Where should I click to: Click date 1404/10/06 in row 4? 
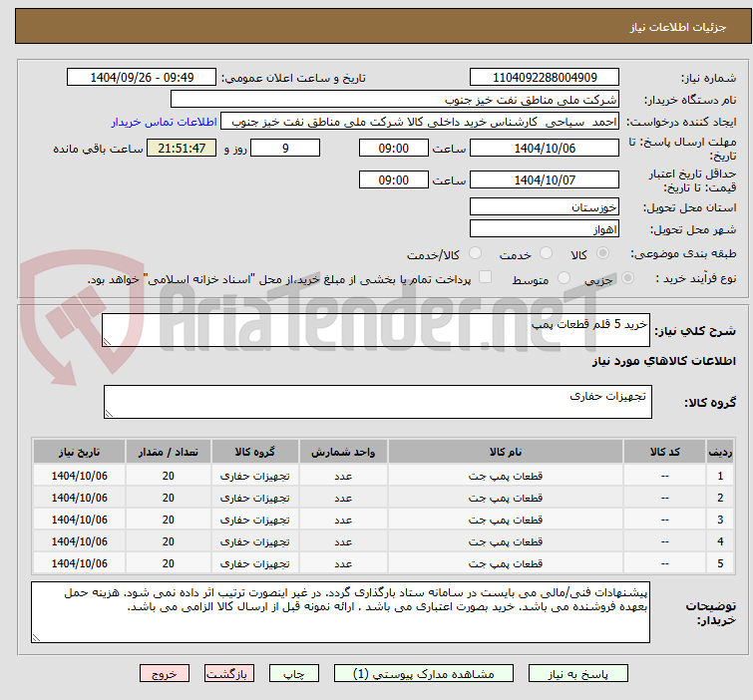pos(80,541)
